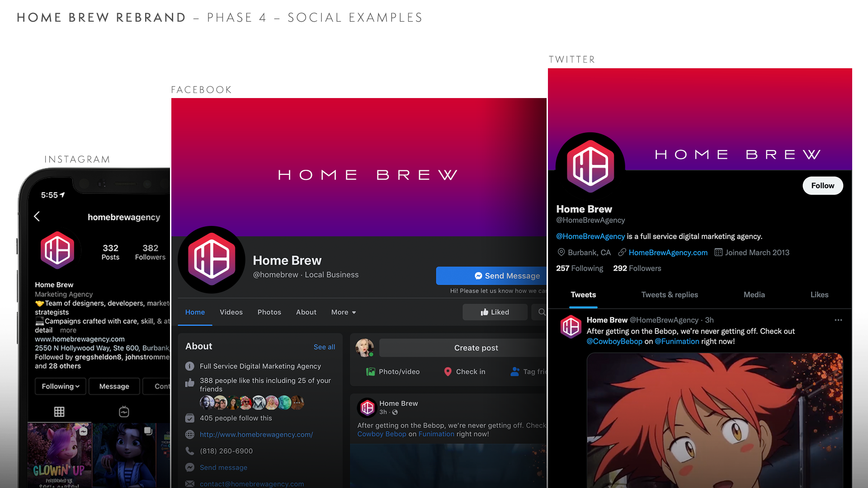Image resolution: width=868 pixels, height=488 pixels.
Task: Click the Photo/video icon in Create post
Action: click(370, 371)
